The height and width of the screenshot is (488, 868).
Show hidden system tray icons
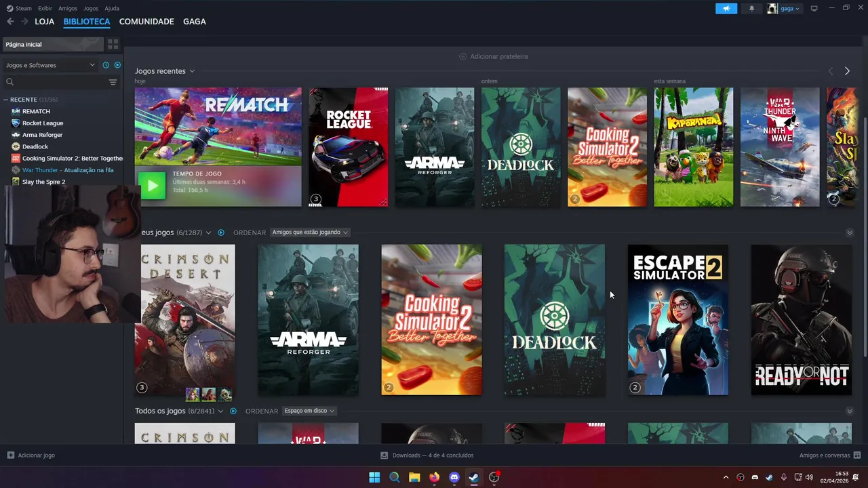(726, 477)
